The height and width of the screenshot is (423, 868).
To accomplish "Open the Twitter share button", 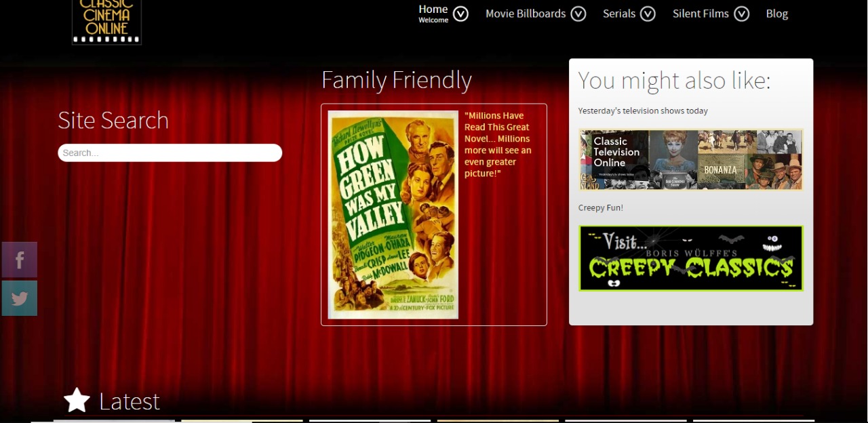I will point(20,298).
